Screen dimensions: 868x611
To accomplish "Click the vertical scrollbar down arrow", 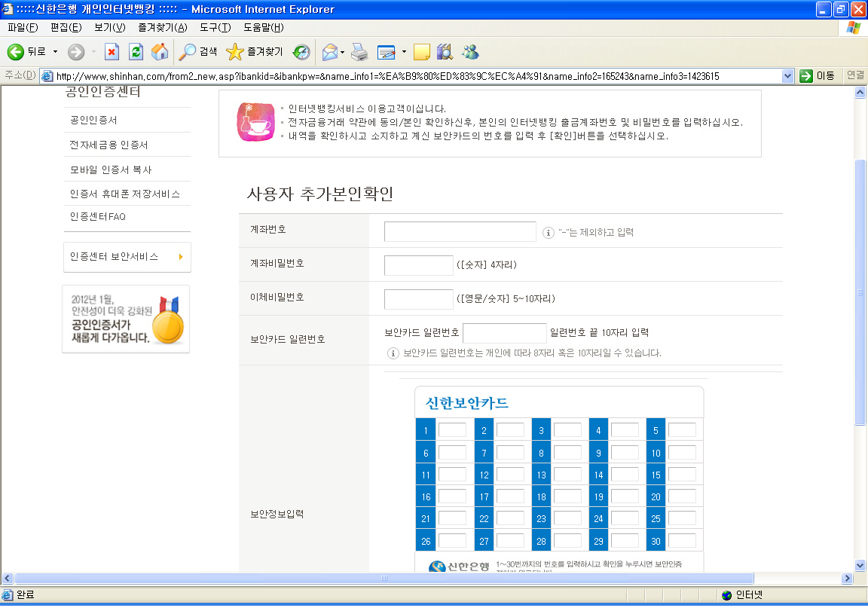I will tap(860, 566).
